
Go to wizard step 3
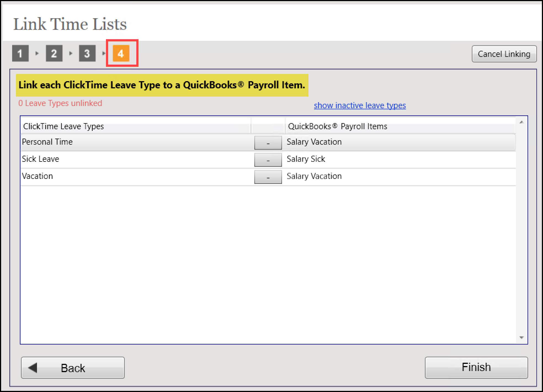pyautogui.click(x=87, y=53)
